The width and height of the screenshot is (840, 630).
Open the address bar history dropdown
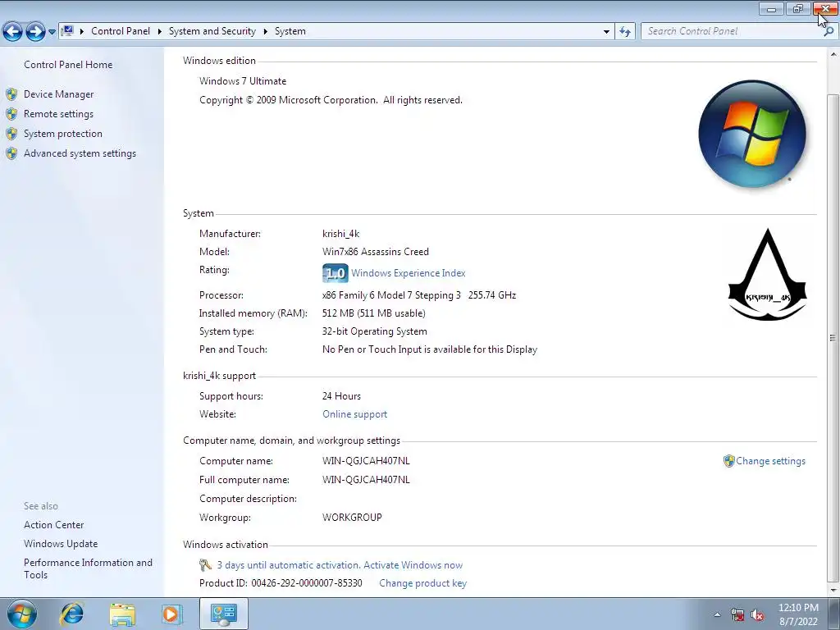tap(606, 32)
